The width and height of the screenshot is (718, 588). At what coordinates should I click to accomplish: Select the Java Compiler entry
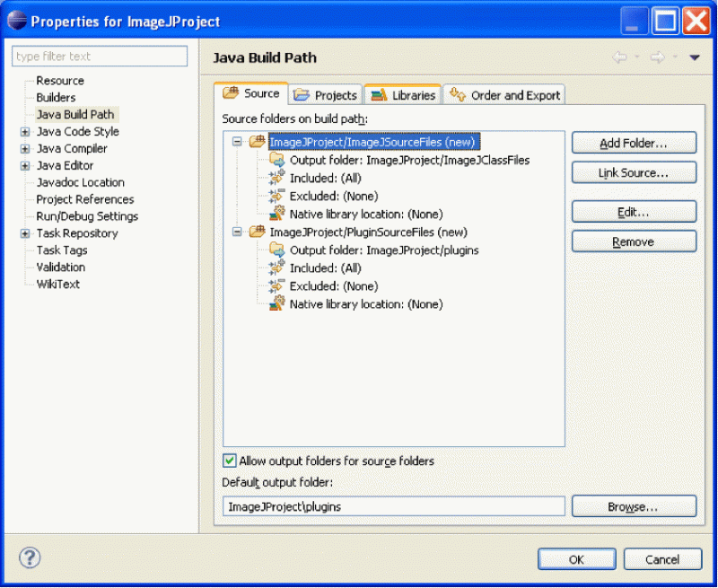(72, 148)
